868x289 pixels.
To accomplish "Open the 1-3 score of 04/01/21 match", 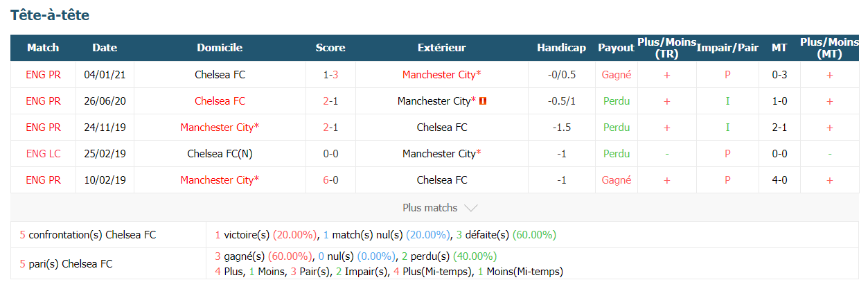I will 330,75.
